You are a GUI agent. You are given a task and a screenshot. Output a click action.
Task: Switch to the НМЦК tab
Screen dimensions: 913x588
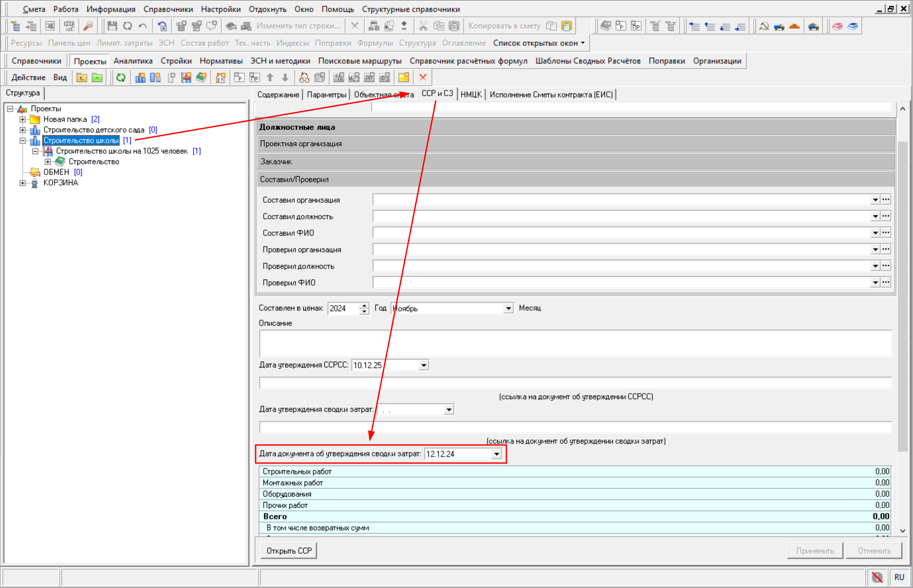coord(471,94)
